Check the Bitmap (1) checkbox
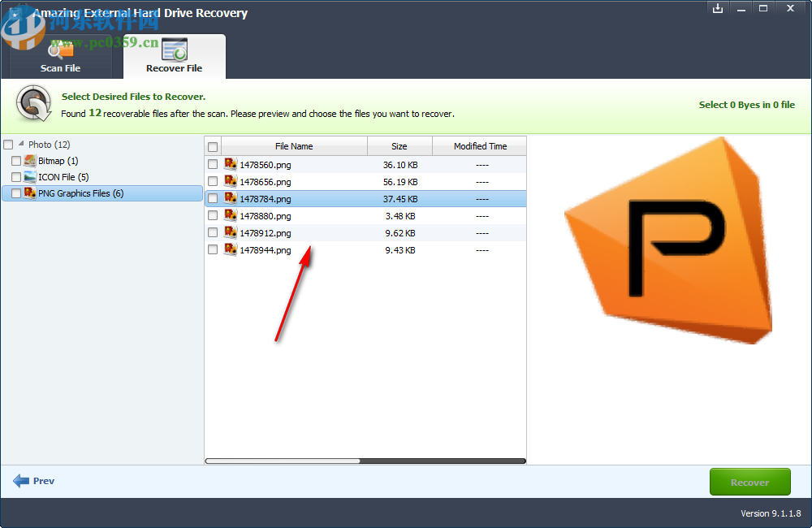Viewport: 812px width, 528px height. click(x=16, y=161)
